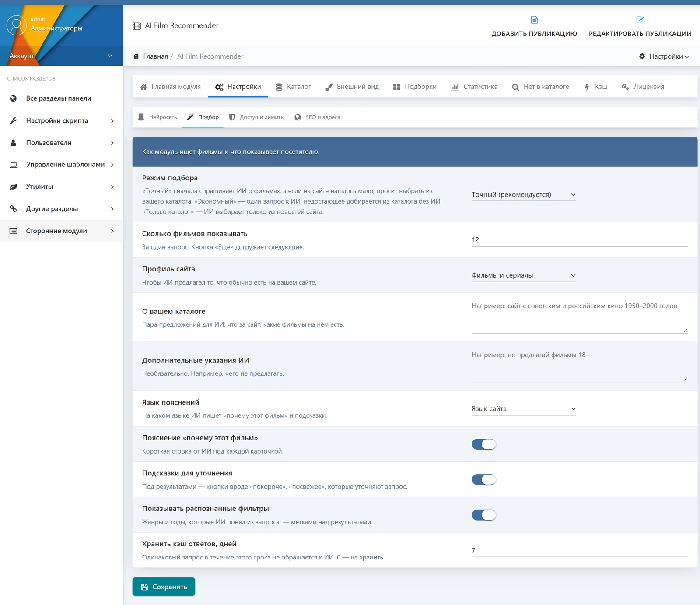This screenshot has height=605, width=700.
Task: Expand the Утилиты sidebar arrow
Action: coord(112,187)
